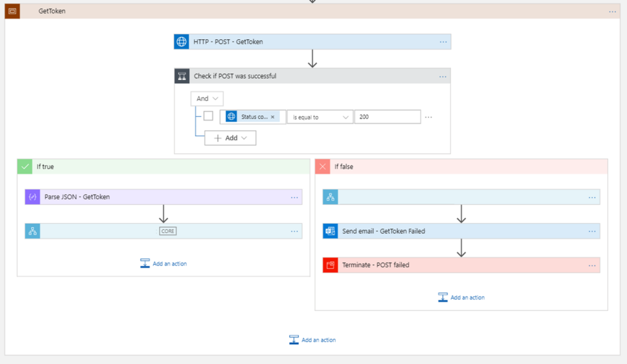Select the Parse JSON - GetToken icon
The image size is (627, 364).
click(32, 196)
